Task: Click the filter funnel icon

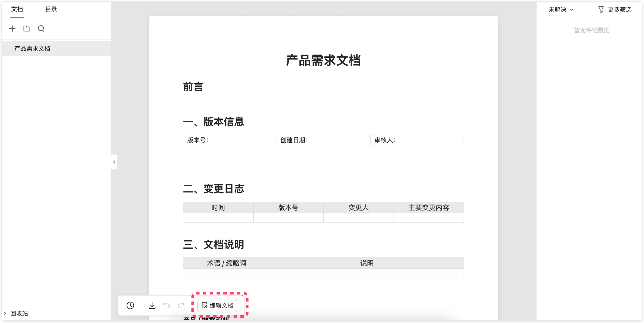Action: [601, 10]
